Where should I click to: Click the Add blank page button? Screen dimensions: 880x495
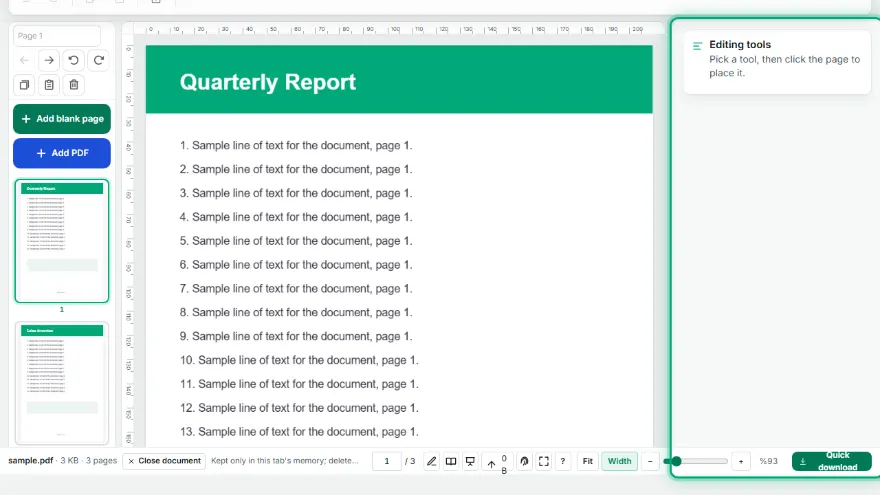[x=62, y=119]
